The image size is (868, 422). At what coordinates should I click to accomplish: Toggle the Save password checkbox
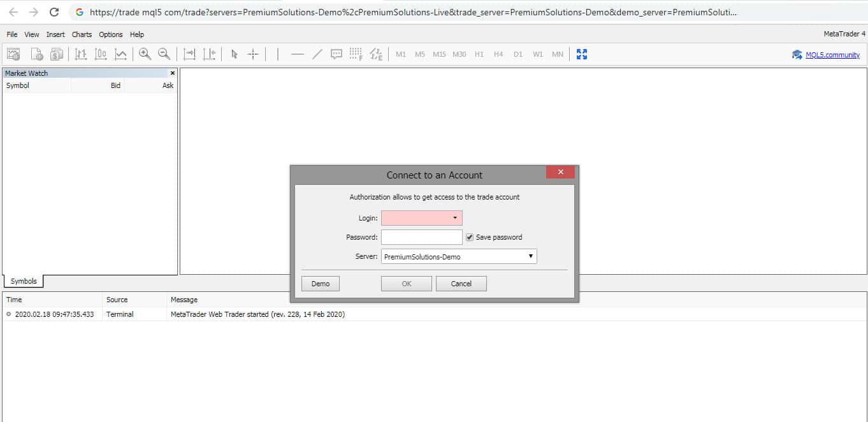470,237
